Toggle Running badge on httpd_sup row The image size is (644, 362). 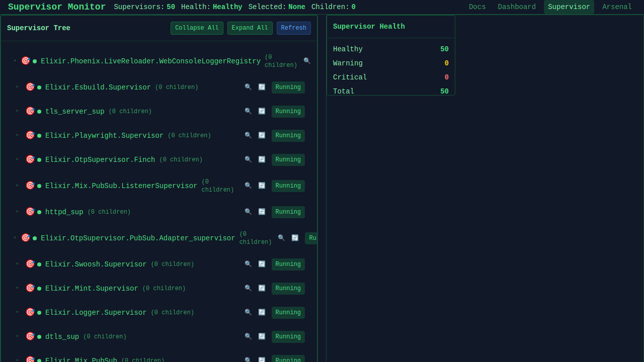coord(288,212)
